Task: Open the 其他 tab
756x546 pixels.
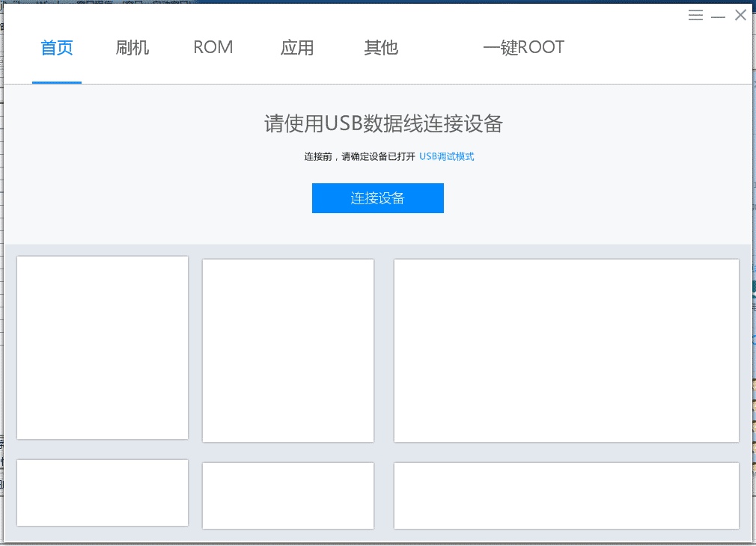Action: click(x=381, y=46)
